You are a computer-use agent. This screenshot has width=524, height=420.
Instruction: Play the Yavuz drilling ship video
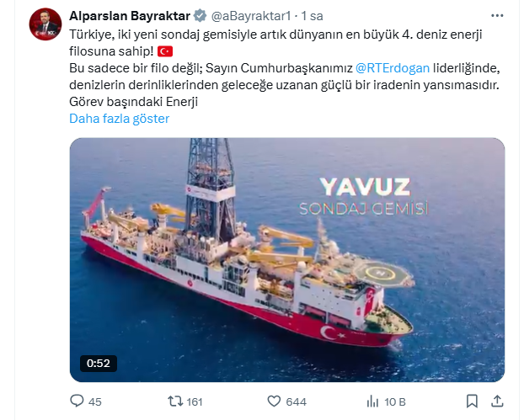click(x=287, y=260)
